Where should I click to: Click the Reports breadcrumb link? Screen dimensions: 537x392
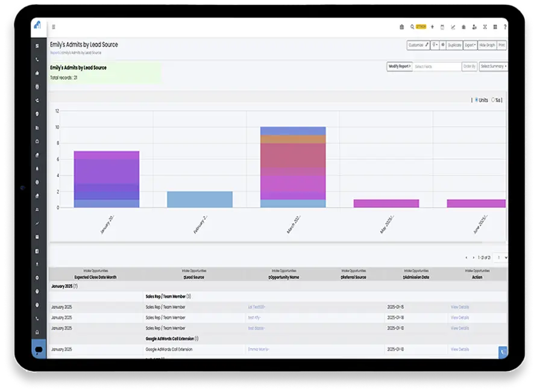(x=55, y=52)
